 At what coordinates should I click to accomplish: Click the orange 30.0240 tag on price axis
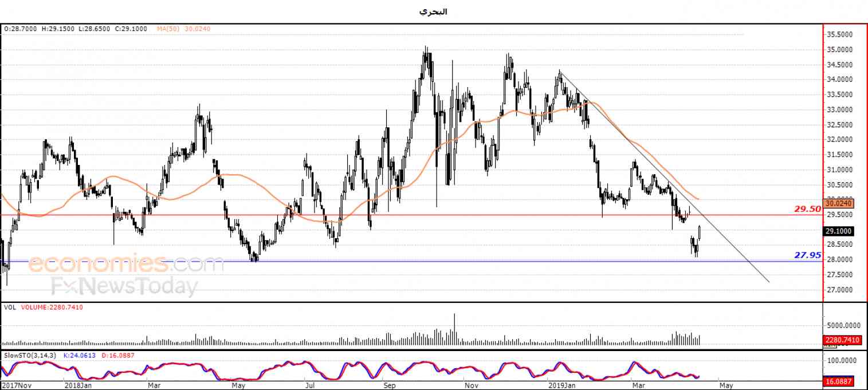point(839,203)
